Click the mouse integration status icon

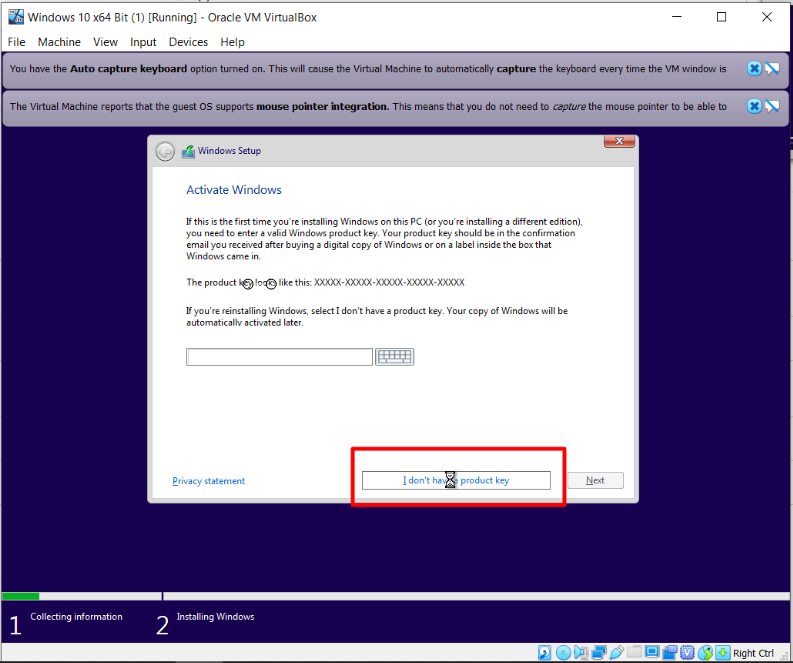705,653
